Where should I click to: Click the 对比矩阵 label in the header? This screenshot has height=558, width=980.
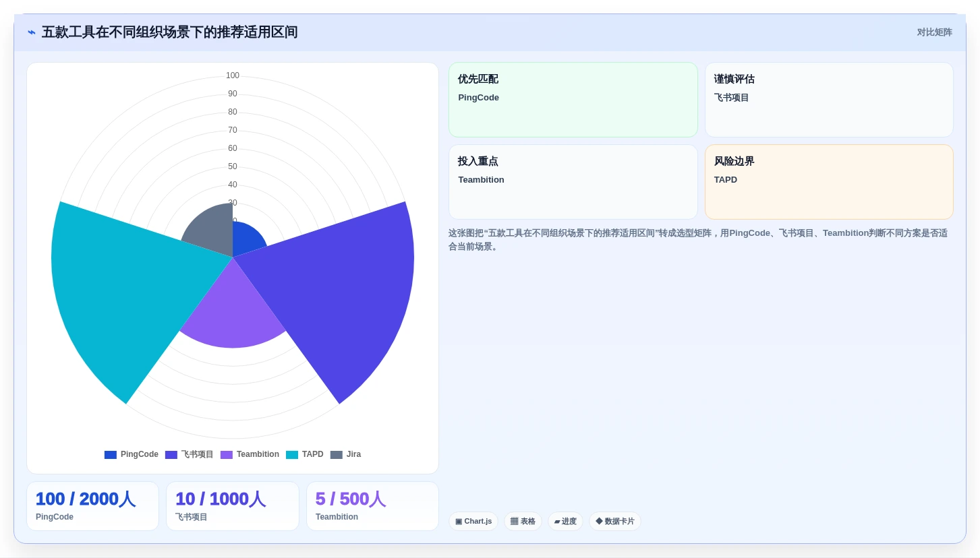(934, 32)
